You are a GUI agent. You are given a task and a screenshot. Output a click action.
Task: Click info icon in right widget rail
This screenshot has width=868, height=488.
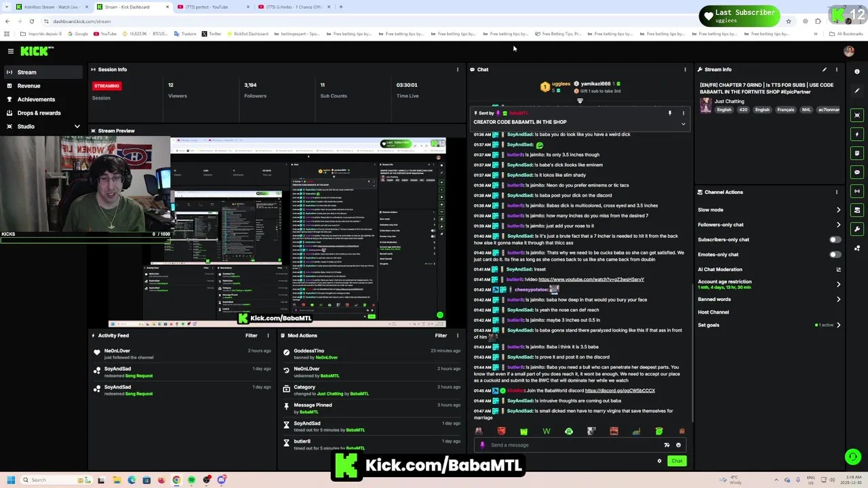(857, 72)
